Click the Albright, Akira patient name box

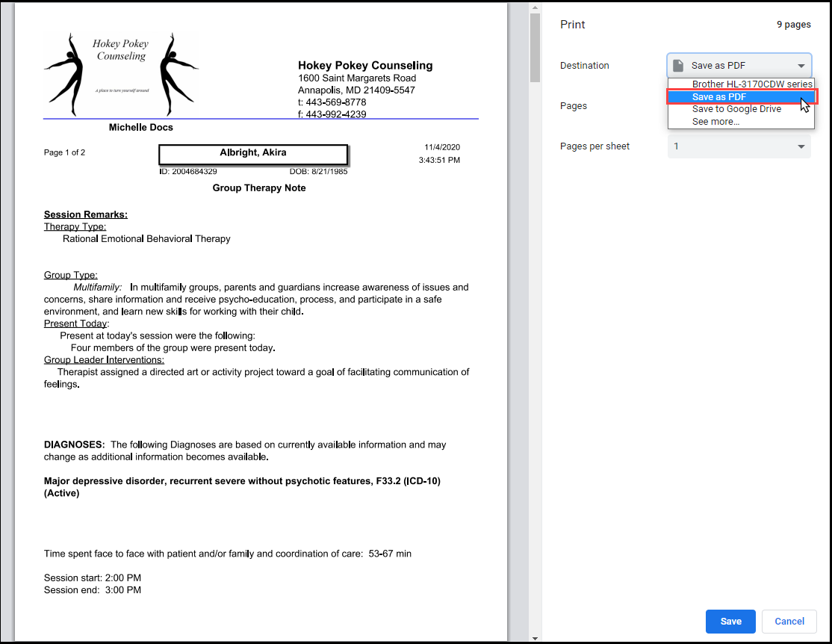point(253,153)
